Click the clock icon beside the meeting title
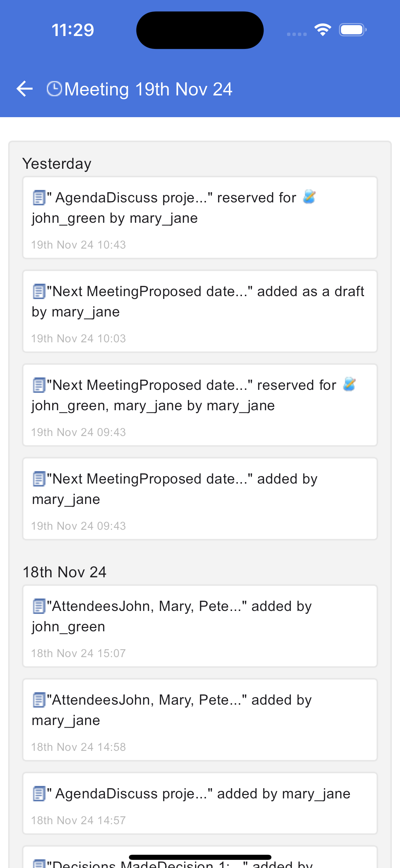Viewport: 400px width, 868px height. (54, 89)
